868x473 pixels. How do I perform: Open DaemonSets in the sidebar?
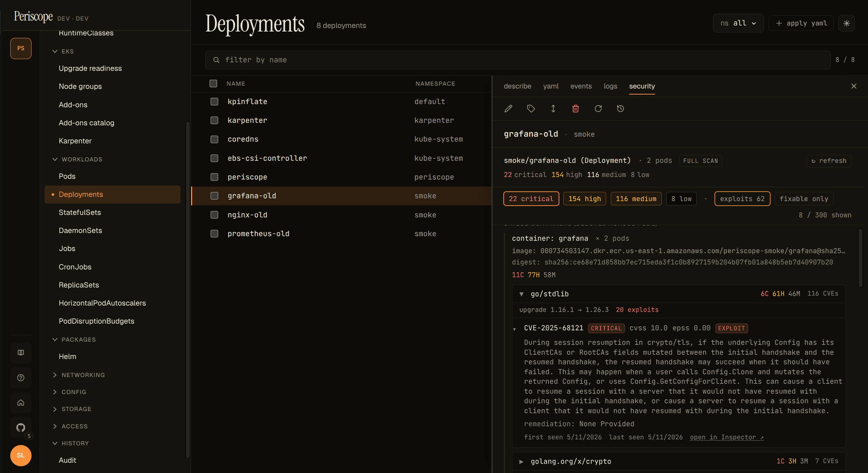(80, 230)
